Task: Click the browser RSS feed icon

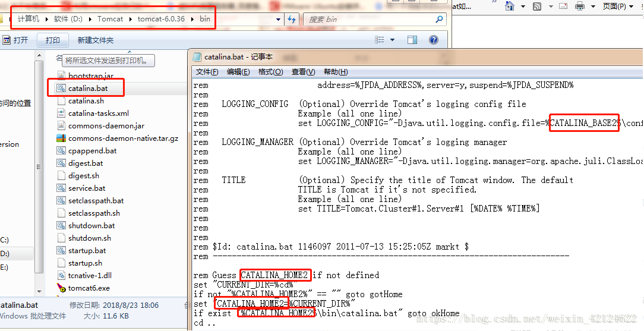Action: tap(537, 6)
